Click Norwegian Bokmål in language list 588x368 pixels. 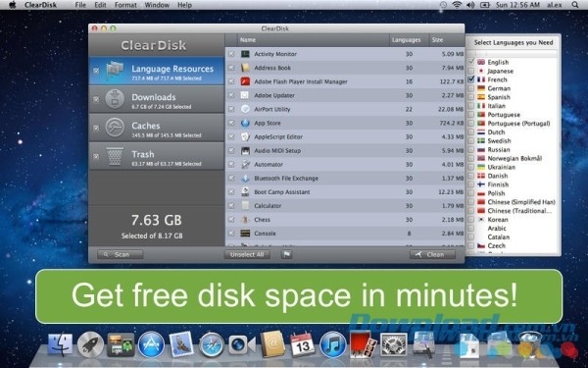coord(514,158)
